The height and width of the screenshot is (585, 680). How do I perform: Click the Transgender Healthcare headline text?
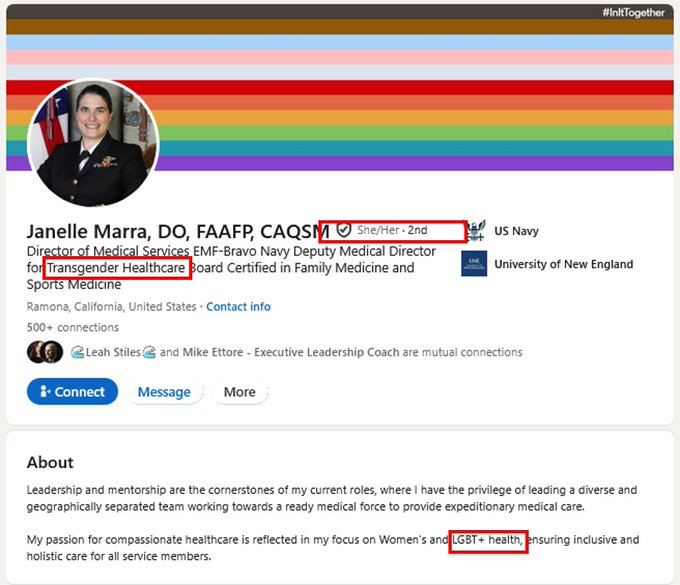(x=116, y=268)
